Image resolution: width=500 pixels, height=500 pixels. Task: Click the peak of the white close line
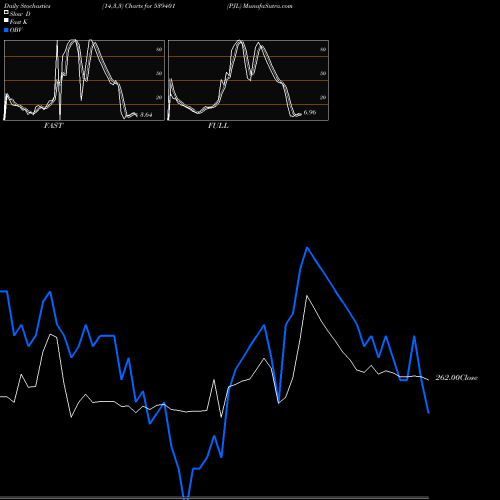[307, 296]
